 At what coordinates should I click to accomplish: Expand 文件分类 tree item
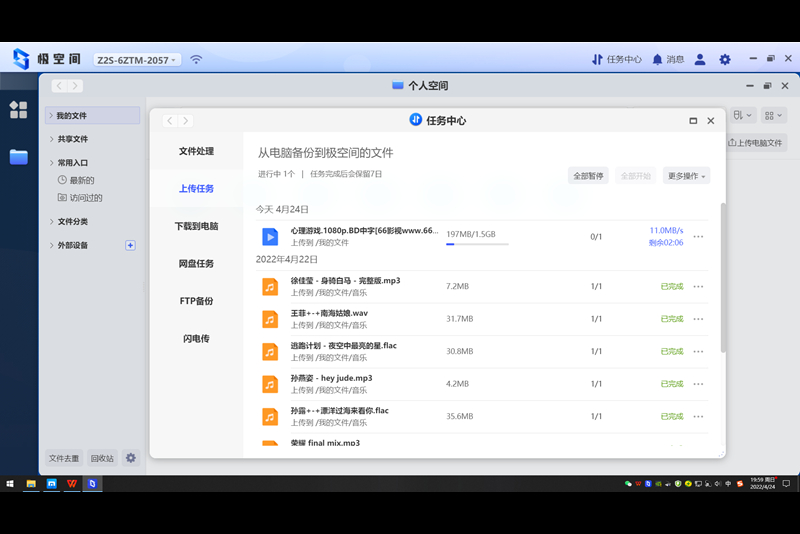pos(51,221)
